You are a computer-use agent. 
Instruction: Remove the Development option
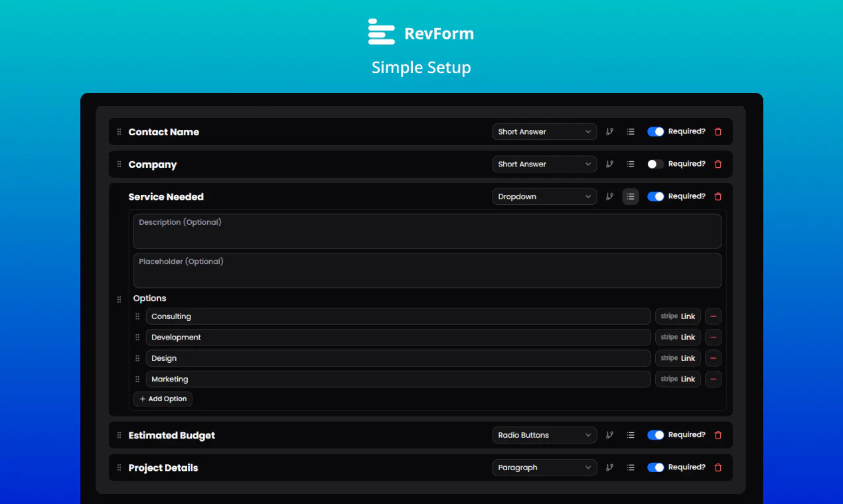point(714,338)
